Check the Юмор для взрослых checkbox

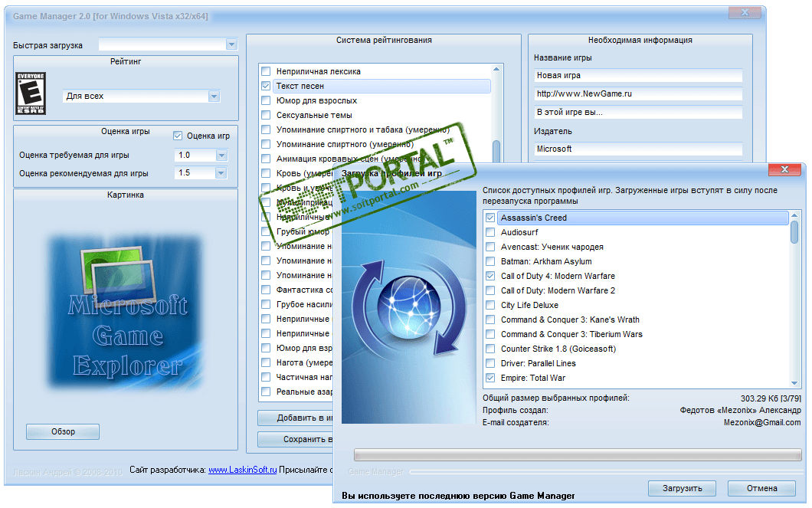[x=266, y=100]
